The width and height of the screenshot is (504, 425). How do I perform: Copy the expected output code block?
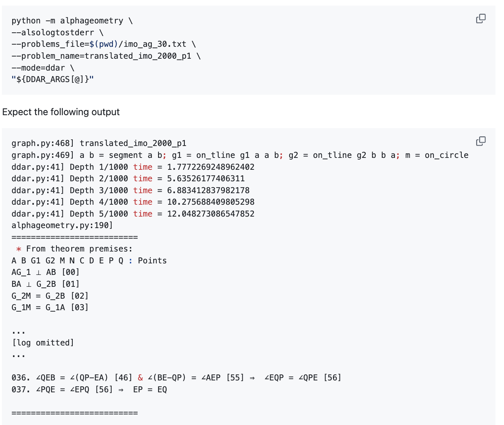481,141
